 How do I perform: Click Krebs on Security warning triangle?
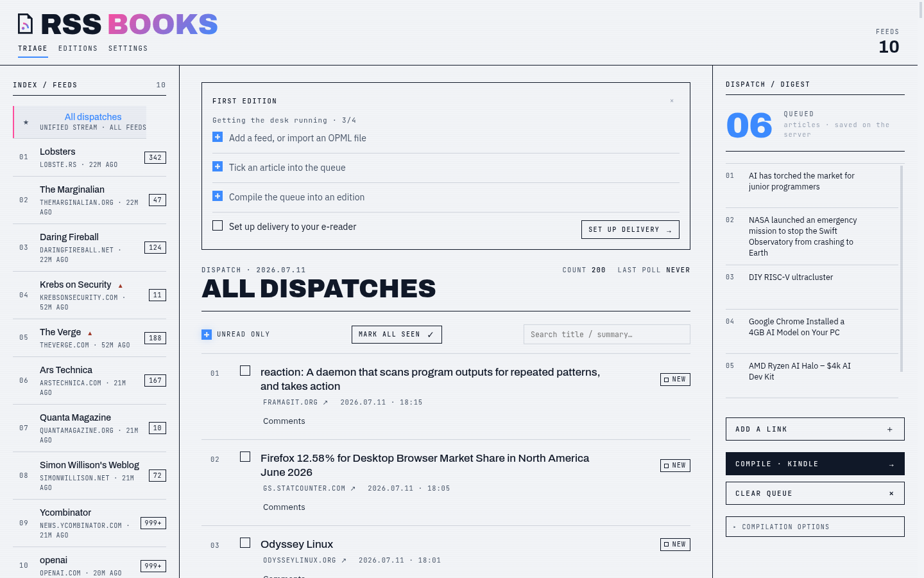tap(120, 286)
